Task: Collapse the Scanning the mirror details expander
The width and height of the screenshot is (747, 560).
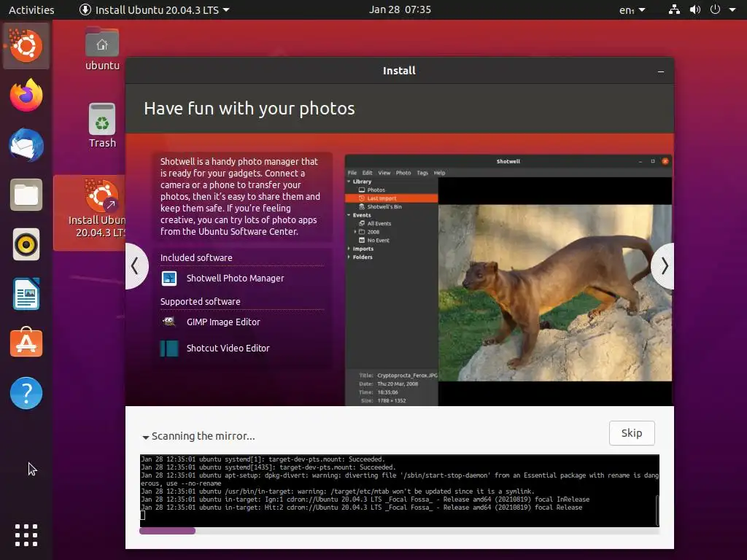Action: click(x=146, y=437)
